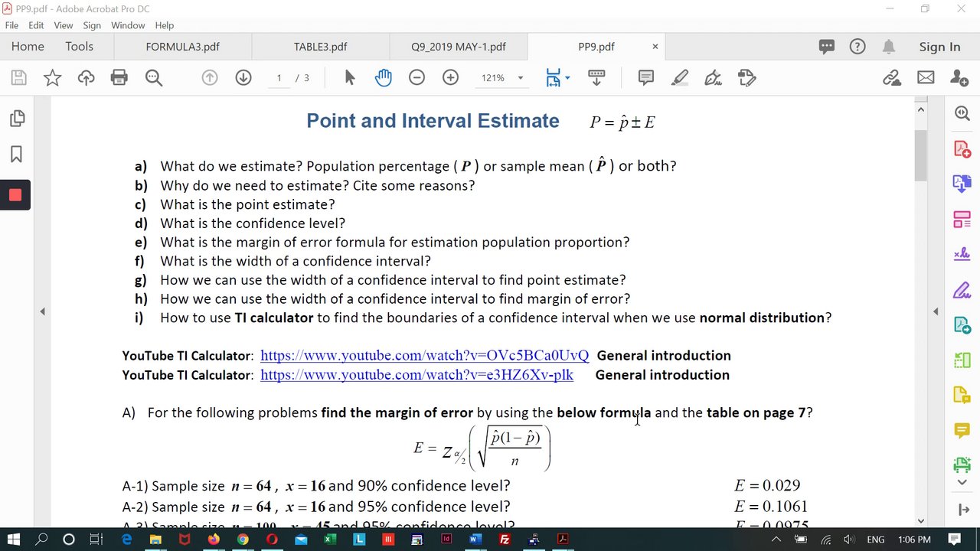Viewport: 980px width, 551px height.
Task: Open the bookmarks panel
Action: click(16, 155)
